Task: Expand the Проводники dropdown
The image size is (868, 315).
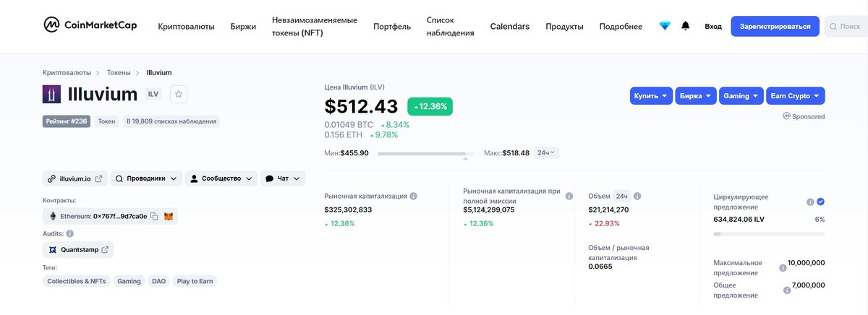Action: (145, 178)
